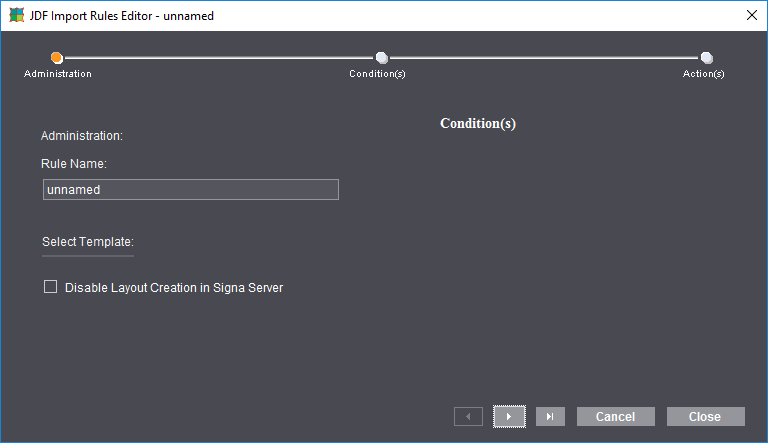Go to the Action(s) step label

(704, 74)
